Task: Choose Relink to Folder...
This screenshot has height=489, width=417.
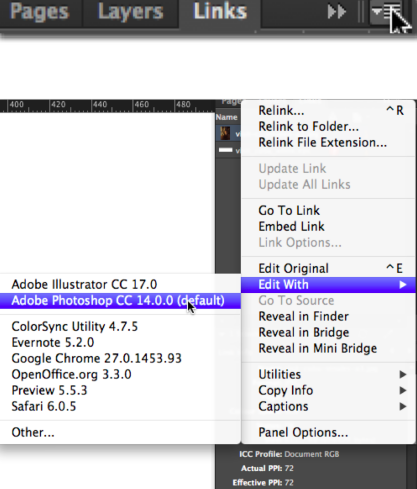Action: click(x=328, y=126)
